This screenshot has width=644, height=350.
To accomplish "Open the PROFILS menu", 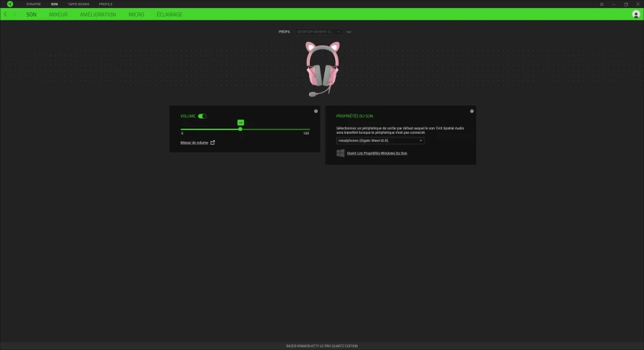I will tap(106, 4).
